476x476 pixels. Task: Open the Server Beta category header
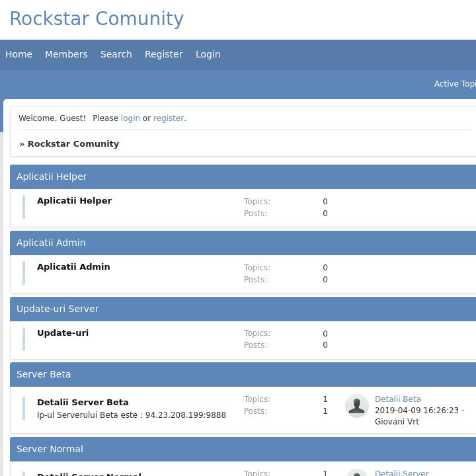coord(44,374)
